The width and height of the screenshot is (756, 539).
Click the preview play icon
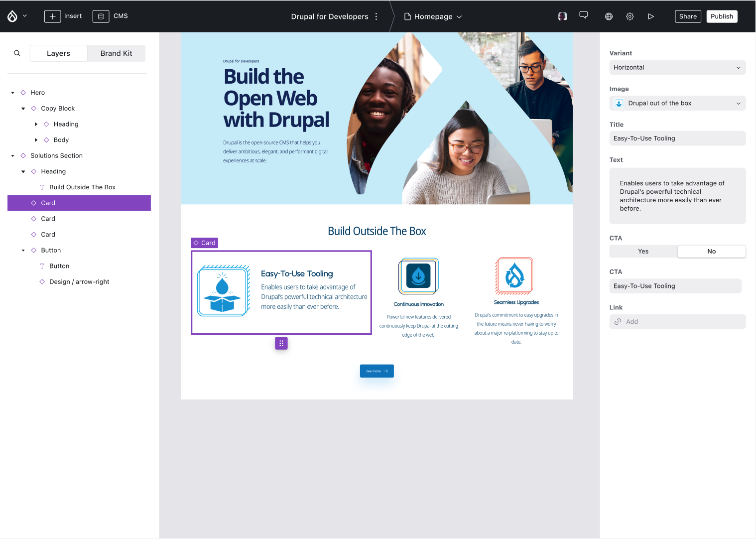tap(651, 16)
